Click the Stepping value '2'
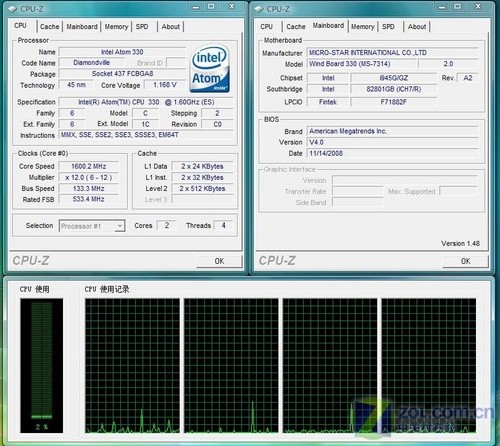The image size is (500, 446). [217, 113]
